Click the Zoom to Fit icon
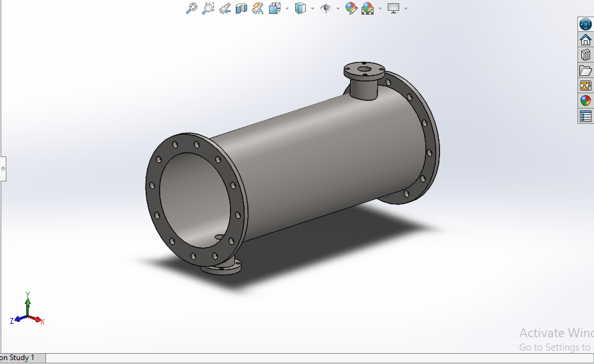The height and width of the screenshot is (364, 594). click(x=192, y=8)
